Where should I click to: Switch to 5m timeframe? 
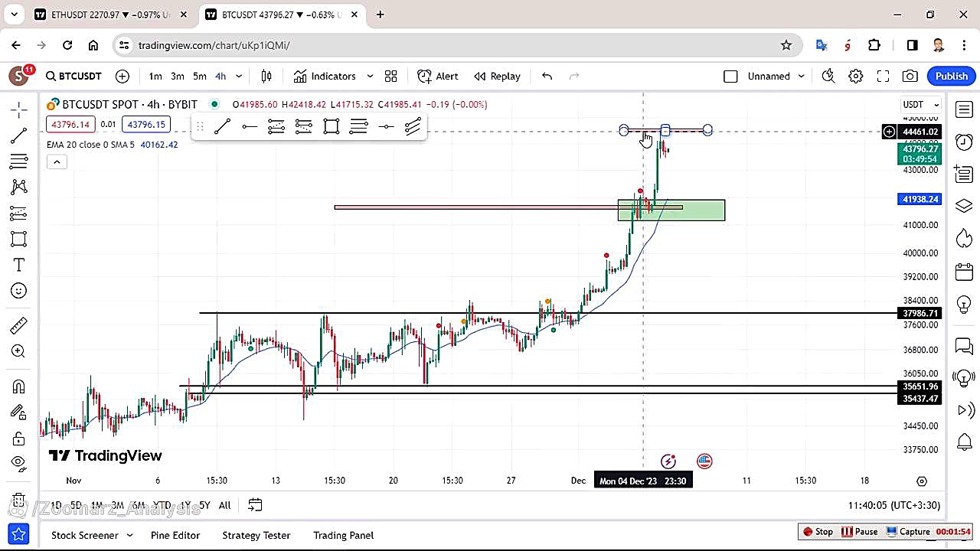coord(200,76)
